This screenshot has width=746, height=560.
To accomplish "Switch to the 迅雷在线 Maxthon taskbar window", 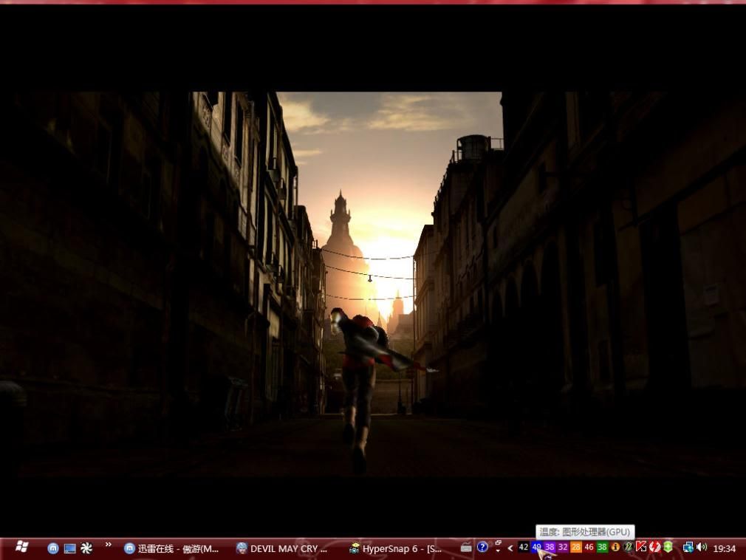I will 172,549.
